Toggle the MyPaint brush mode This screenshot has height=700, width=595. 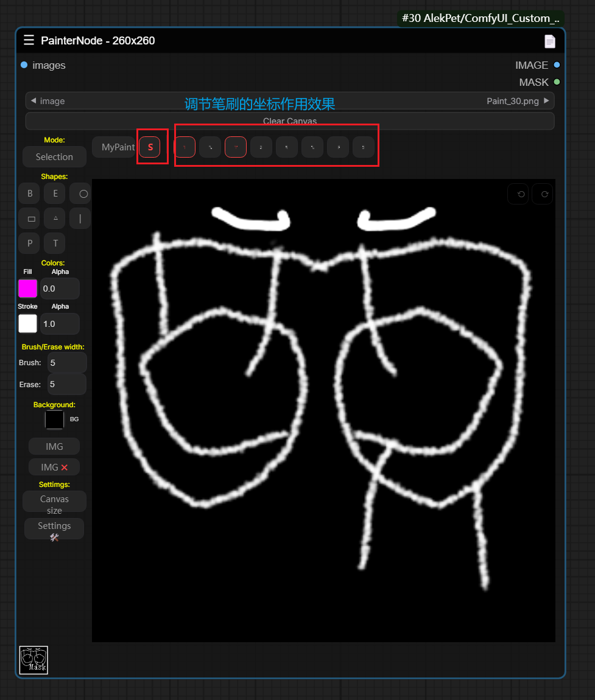pyautogui.click(x=118, y=147)
